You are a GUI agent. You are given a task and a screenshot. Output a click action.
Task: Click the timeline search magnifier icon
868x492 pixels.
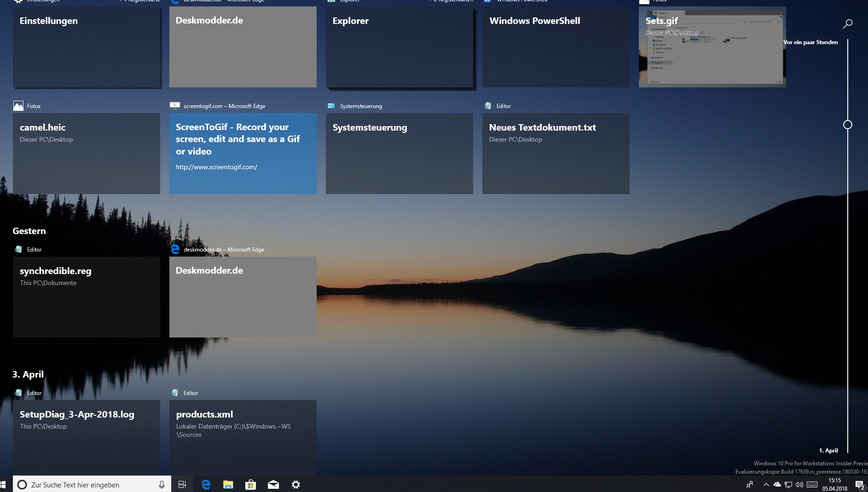click(x=848, y=23)
